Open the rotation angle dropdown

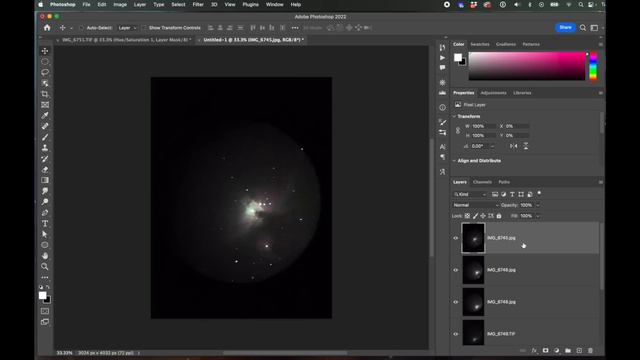tap(492, 146)
